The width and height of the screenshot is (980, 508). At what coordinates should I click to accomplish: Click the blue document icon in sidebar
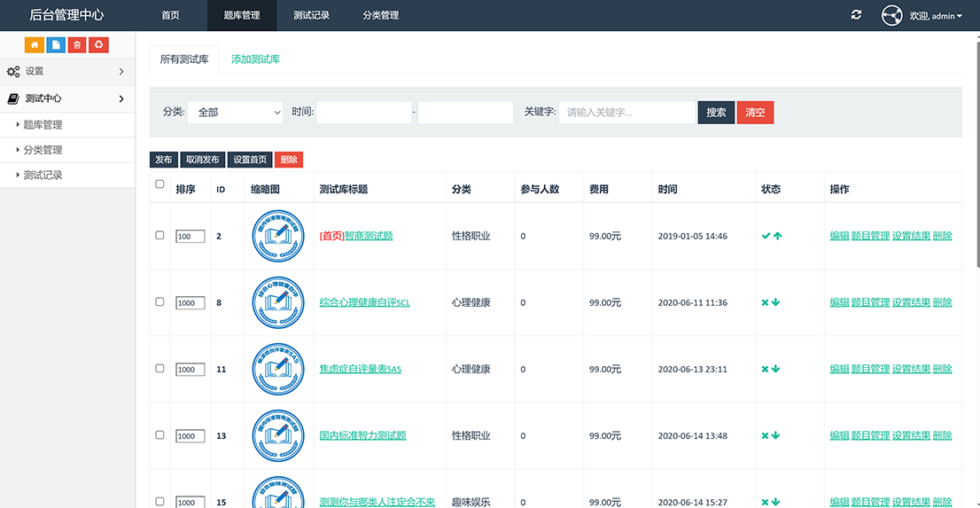click(56, 44)
